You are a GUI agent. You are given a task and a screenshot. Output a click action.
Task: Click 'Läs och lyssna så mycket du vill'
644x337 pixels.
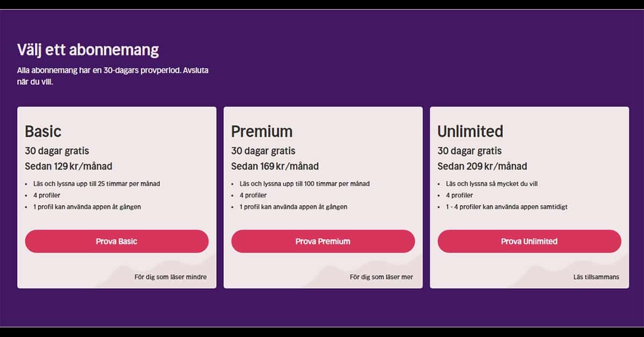click(x=492, y=184)
